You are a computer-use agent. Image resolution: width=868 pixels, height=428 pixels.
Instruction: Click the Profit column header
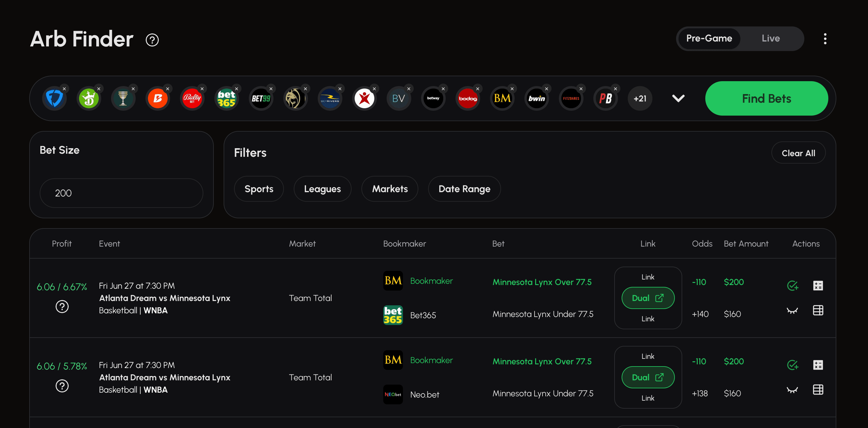(62, 244)
